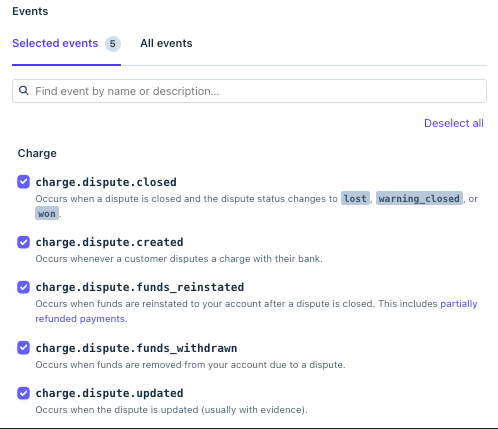Focus the Find event search field
The height and width of the screenshot is (429, 498).
pyautogui.click(x=249, y=91)
